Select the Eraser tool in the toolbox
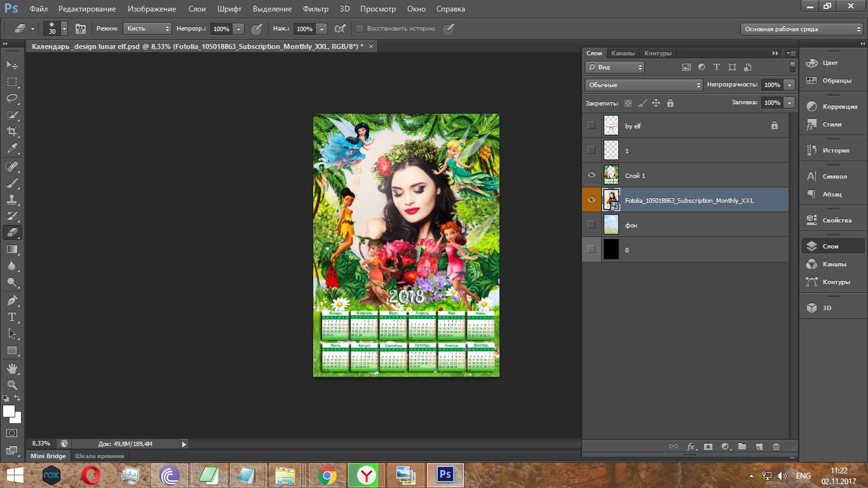The image size is (868, 488). click(x=12, y=233)
